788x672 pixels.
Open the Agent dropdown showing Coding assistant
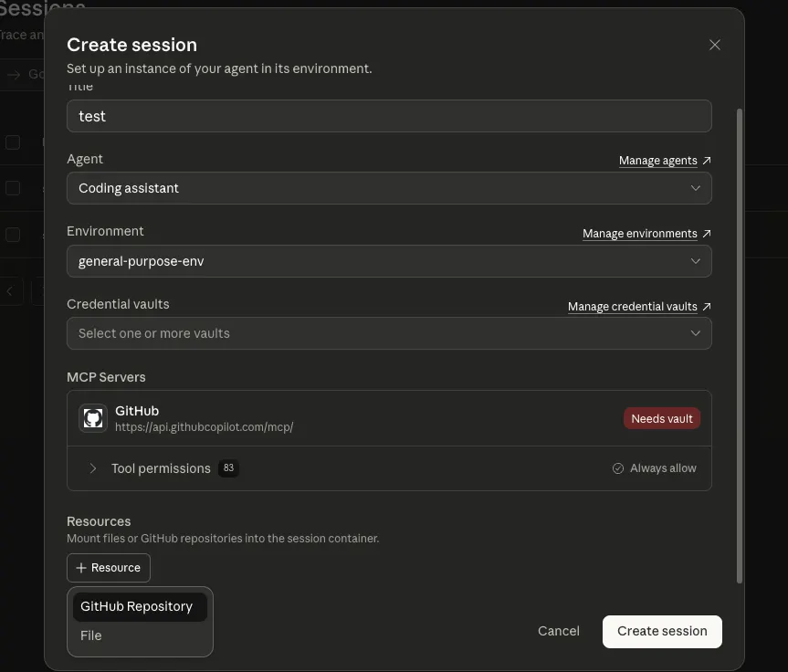click(389, 188)
